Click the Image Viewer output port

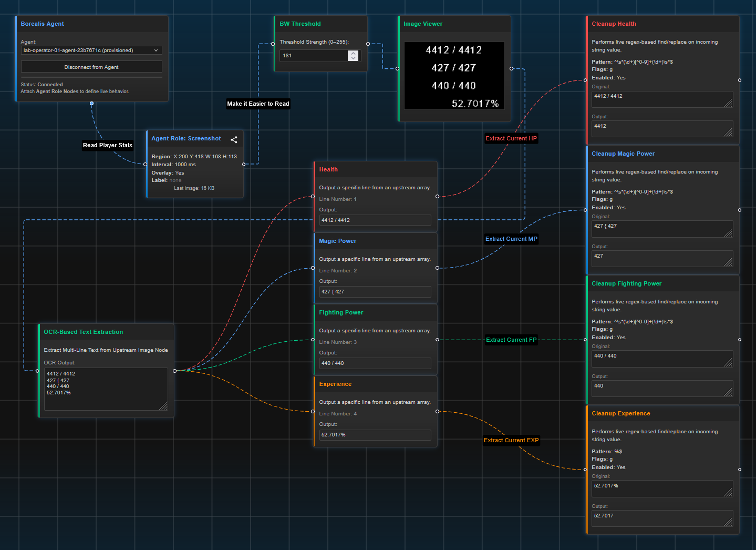[x=512, y=68]
